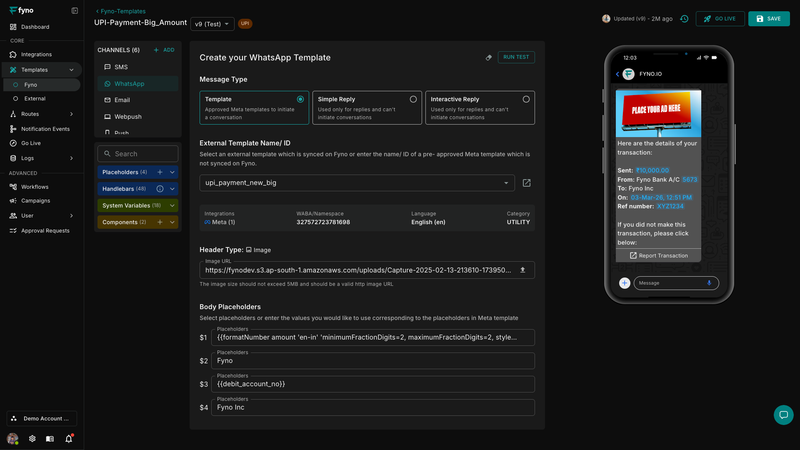Choose the Interactive Reply radio option
This screenshot has height=450, width=800.
click(x=526, y=99)
